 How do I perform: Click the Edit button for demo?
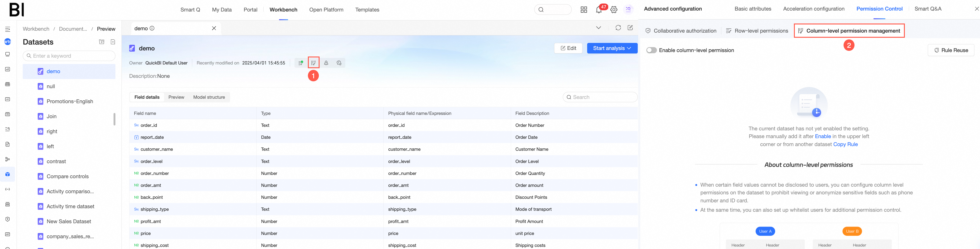tap(568, 48)
